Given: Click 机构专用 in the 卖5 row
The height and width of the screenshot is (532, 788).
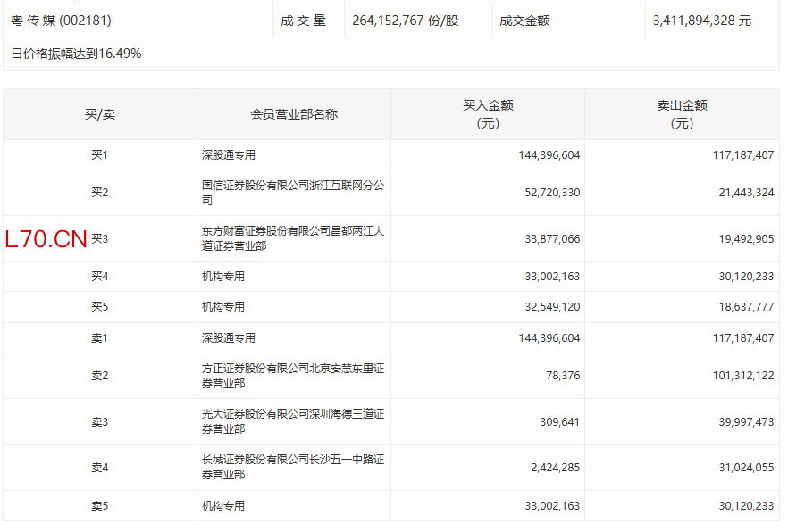Looking at the screenshot, I should [223, 506].
